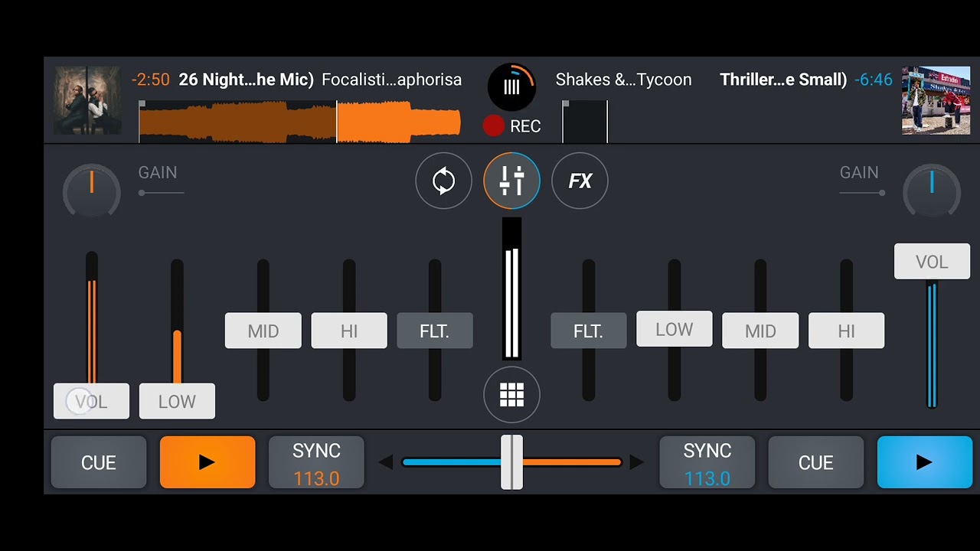Click the left GAIN label
This screenshot has height=551, width=980.
[x=158, y=173]
